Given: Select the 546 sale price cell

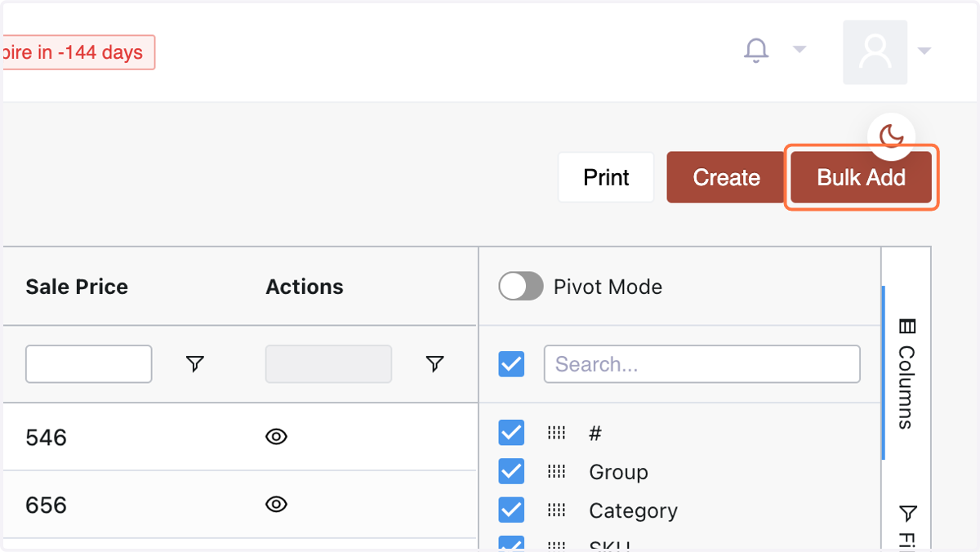Looking at the screenshot, I should (46, 438).
